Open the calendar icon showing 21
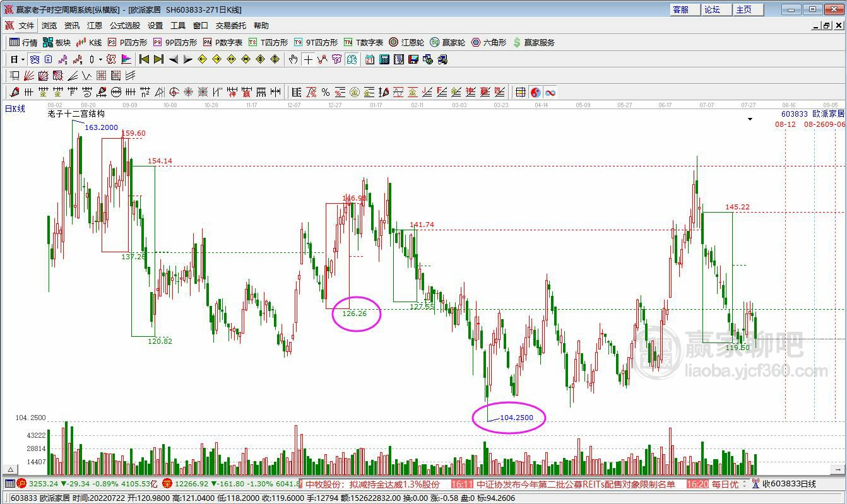The width and height of the screenshot is (847, 504). click(x=369, y=59)
